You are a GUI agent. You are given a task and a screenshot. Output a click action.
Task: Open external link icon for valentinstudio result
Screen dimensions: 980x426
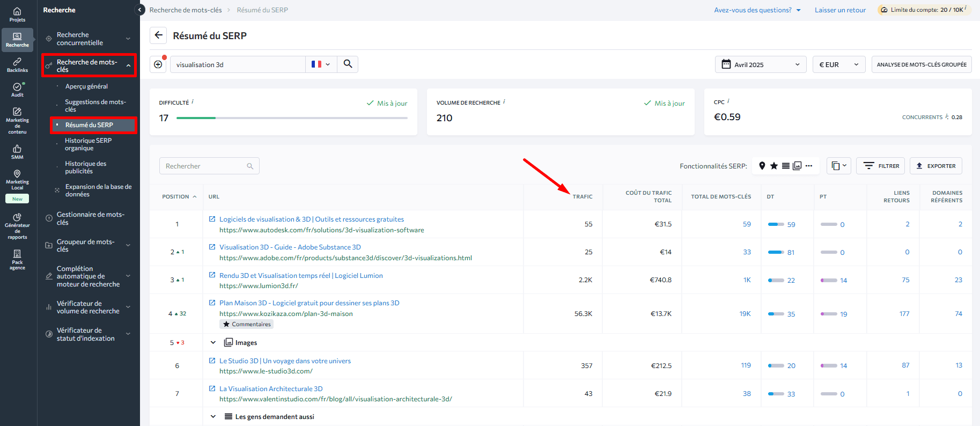(x=212, y=388)
